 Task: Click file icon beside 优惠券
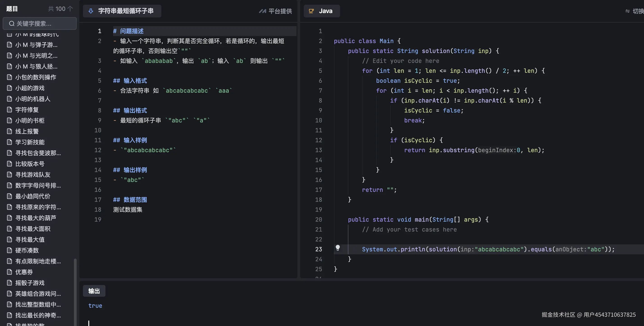[9, 272]
